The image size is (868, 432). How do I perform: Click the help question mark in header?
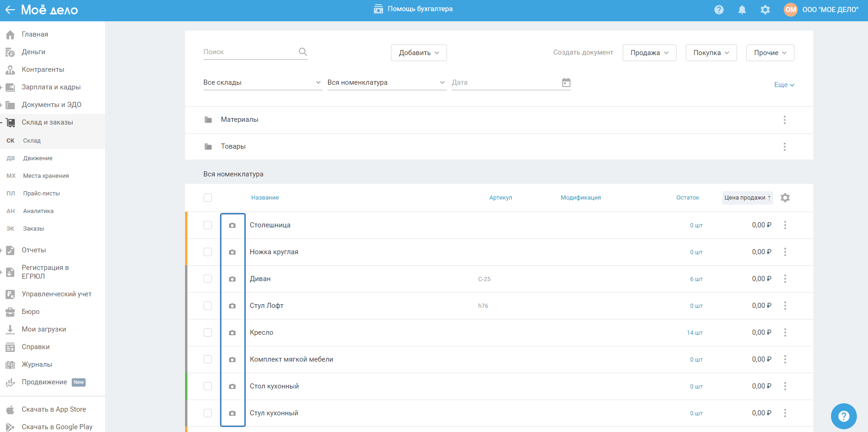(719, 10)
